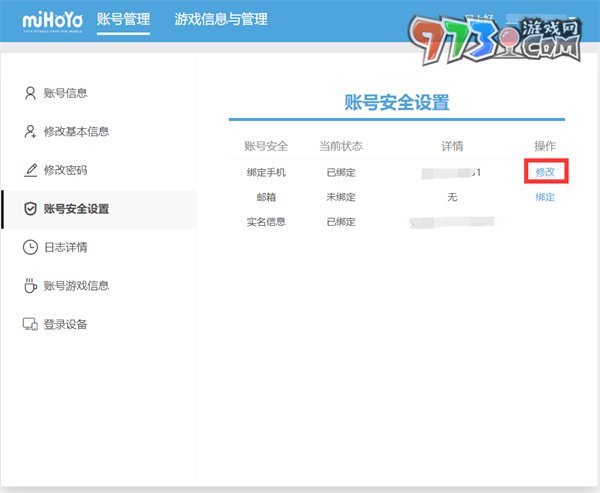This screenshot has height=493, width=600.
Task: Switch to the 账号管理 tab
Action: point(123,19)
